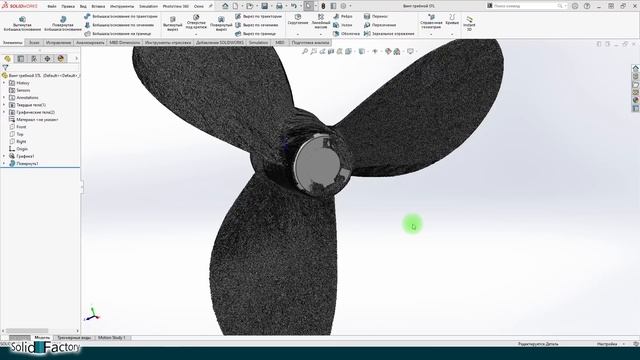The width and height of the screenshot is (640, 360).
Task: Open the Hole Wizard dropdown arrow
Action: [x=196, y=35]
